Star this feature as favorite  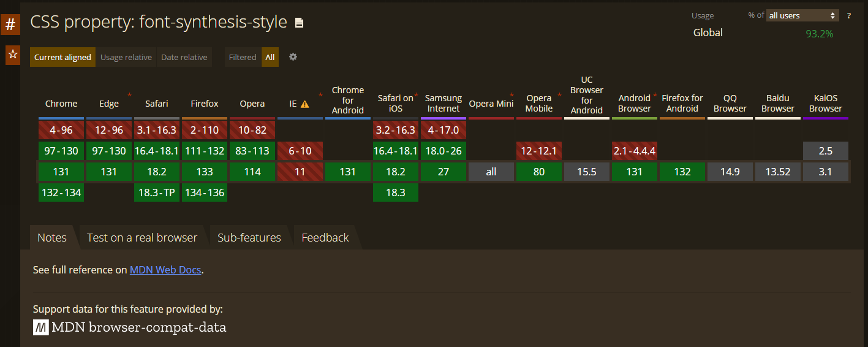(x=12, y=55)
